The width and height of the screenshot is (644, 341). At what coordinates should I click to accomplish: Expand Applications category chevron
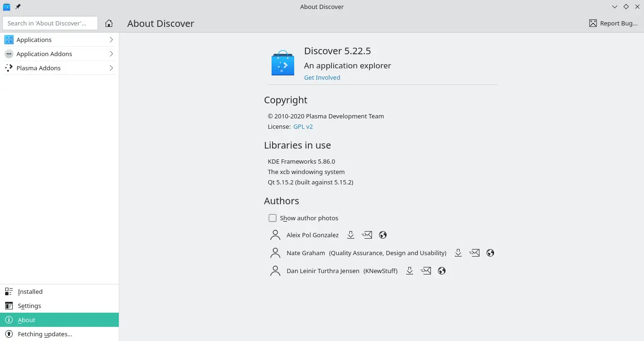111,40
